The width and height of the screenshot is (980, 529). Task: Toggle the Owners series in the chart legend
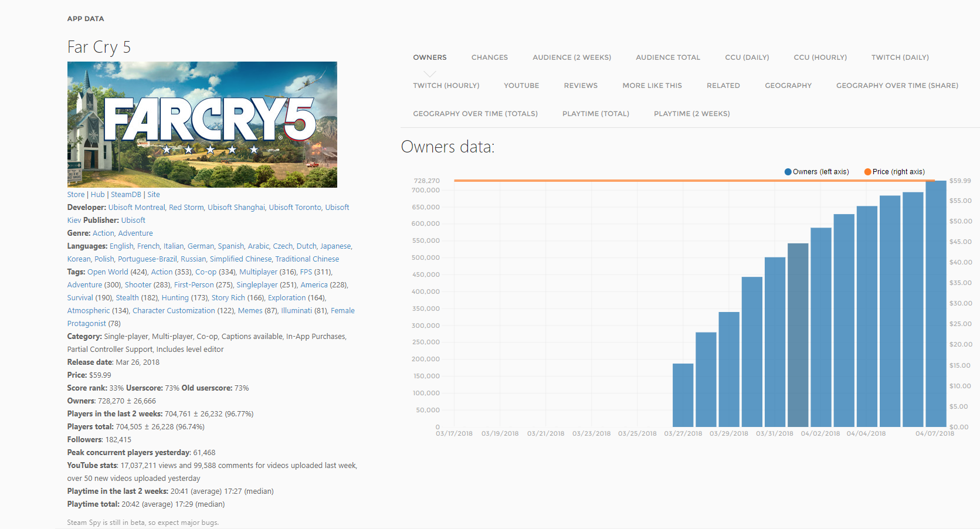pos(817,172)
